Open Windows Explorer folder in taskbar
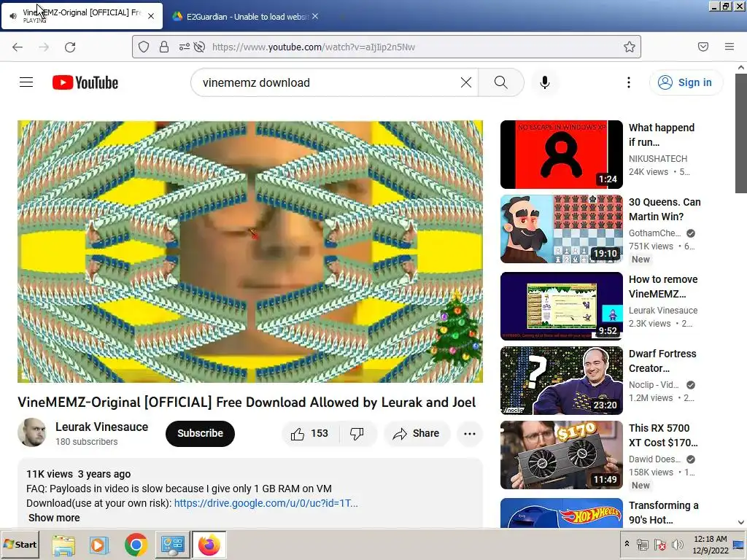The height and width of the screenshot is (560, 747). coord(63,545)
